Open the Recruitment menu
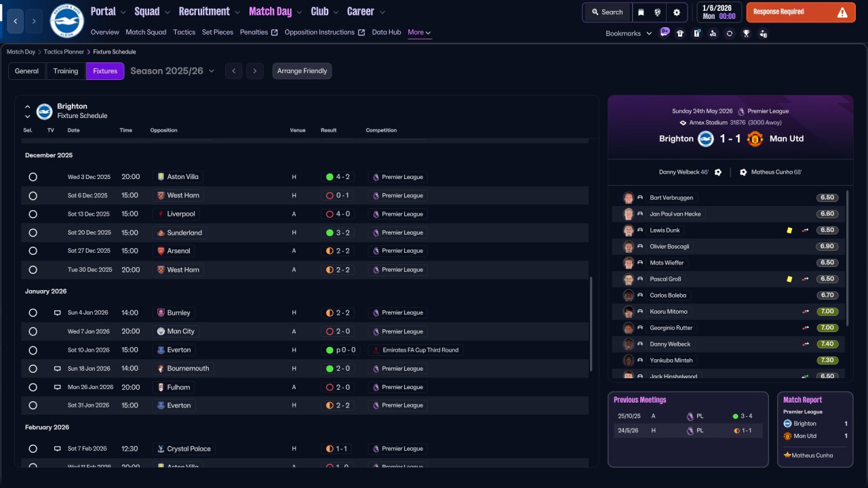868x488 pixels. tap(209, 12)
